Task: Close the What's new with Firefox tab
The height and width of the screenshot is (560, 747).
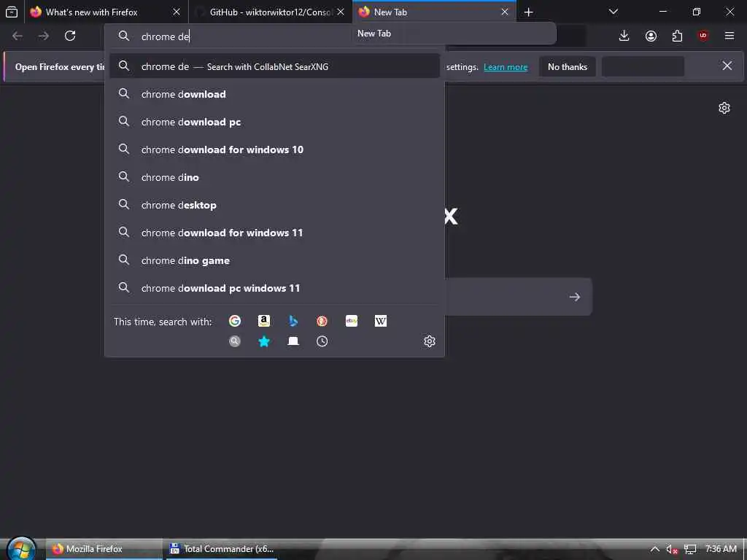Action: coord(177,12)
